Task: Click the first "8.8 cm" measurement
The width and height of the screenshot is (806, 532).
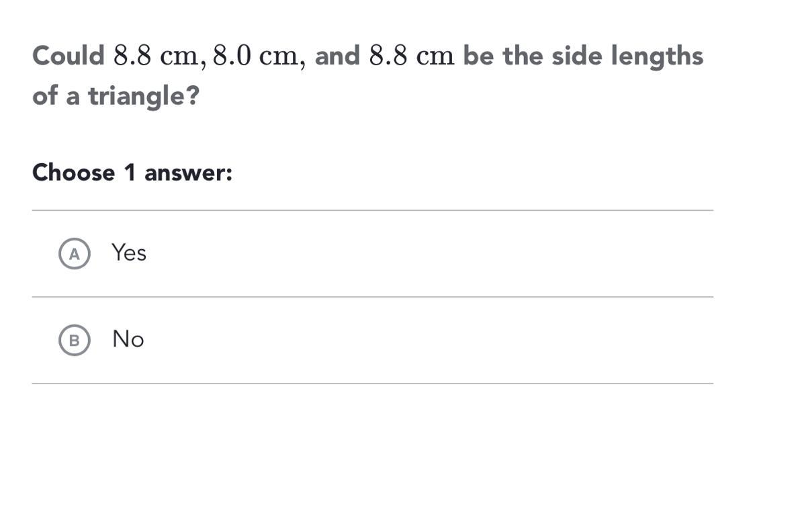Action: click(x=156, y=56)
